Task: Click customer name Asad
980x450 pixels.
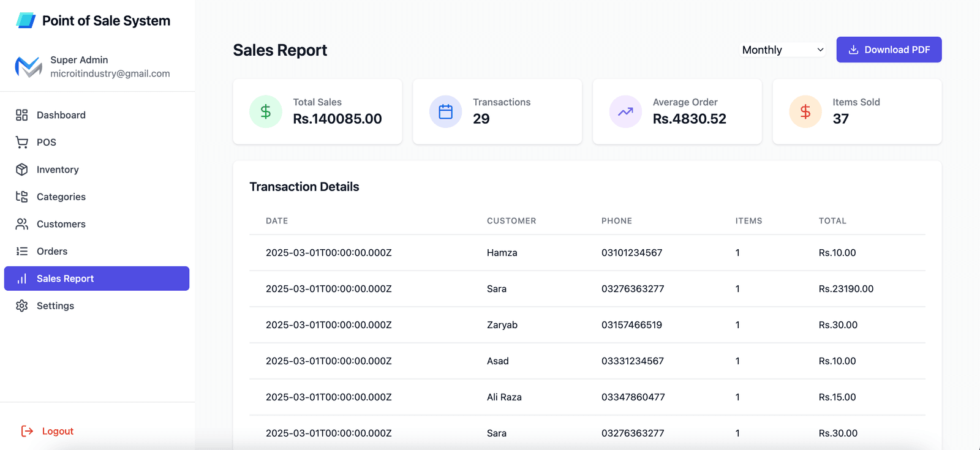Action: [498, 361]
